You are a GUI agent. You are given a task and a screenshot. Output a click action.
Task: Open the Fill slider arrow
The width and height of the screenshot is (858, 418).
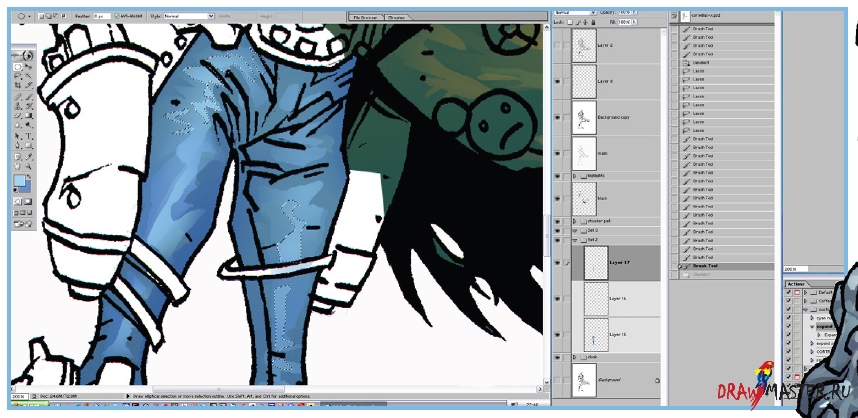(634, 22)
